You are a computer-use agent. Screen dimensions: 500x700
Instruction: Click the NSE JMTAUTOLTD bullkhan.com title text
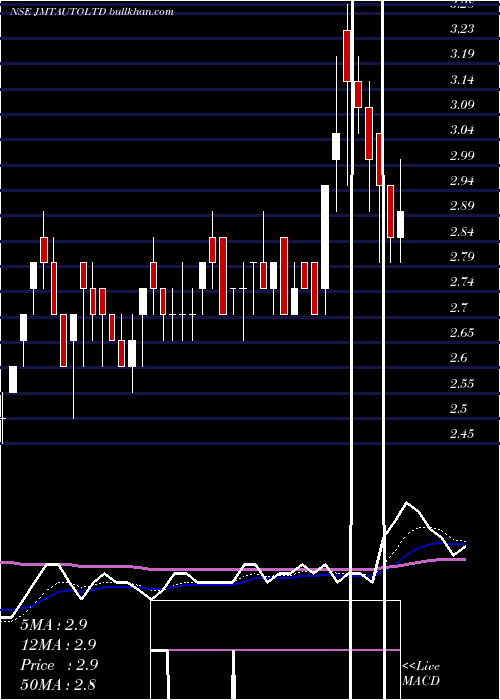92,12
